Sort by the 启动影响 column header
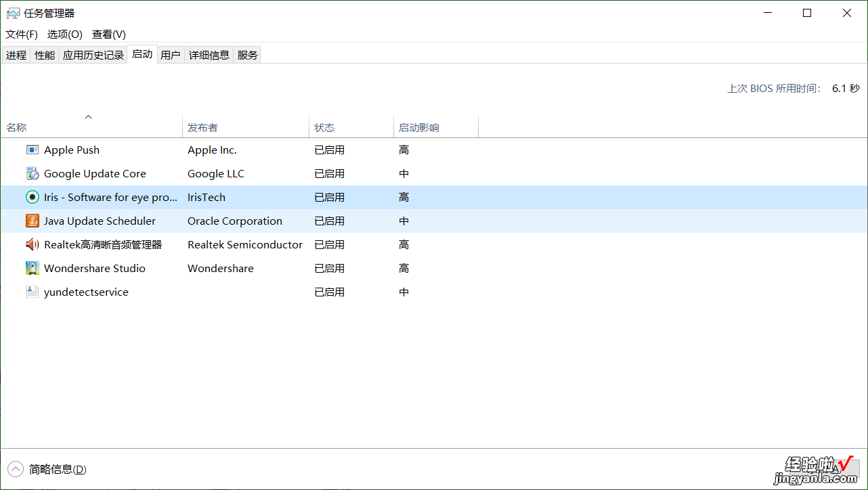The height and width of the screenshot is (490, 868). [x=436, y=127]
